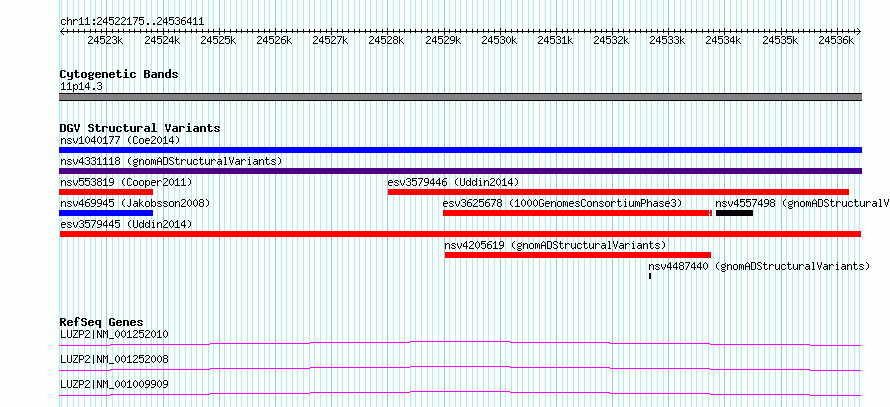890x407 pixels.
Task: Click the chr11:24522175..24536411 region label
Action: tap(132, 22)
